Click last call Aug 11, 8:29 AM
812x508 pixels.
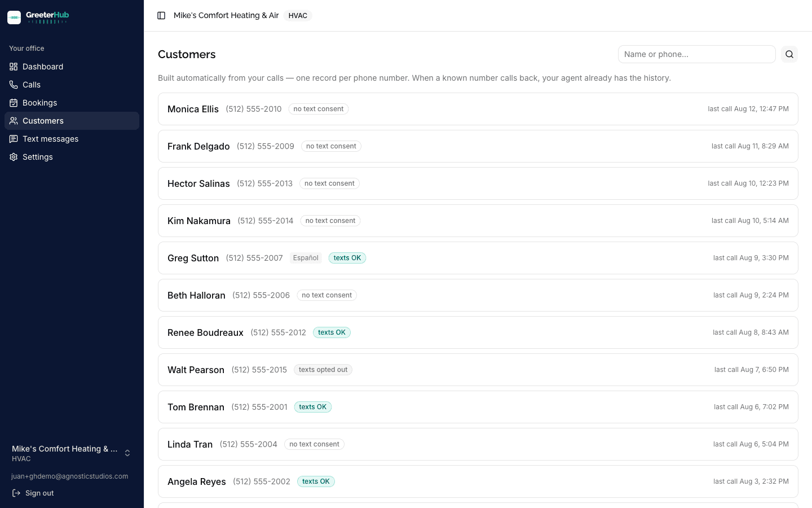click(750, 146)
